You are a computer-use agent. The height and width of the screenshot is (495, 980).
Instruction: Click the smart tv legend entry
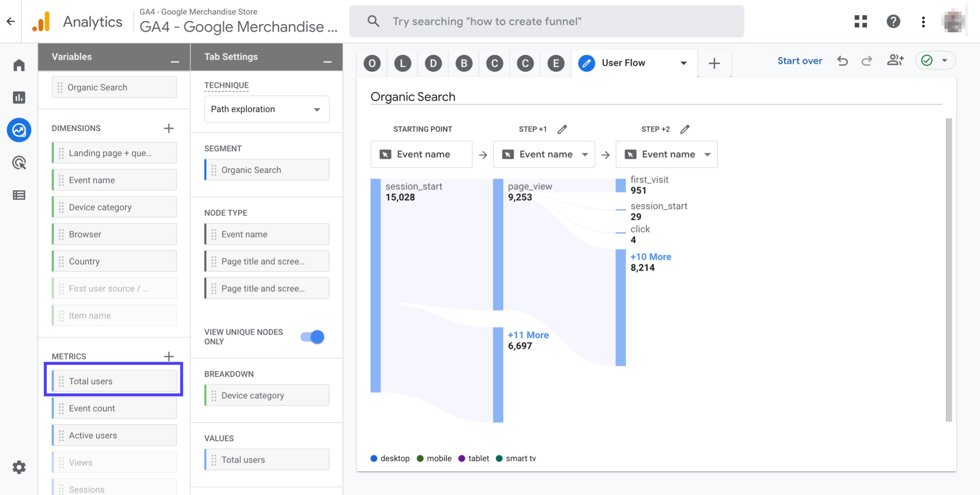point(516,458)
